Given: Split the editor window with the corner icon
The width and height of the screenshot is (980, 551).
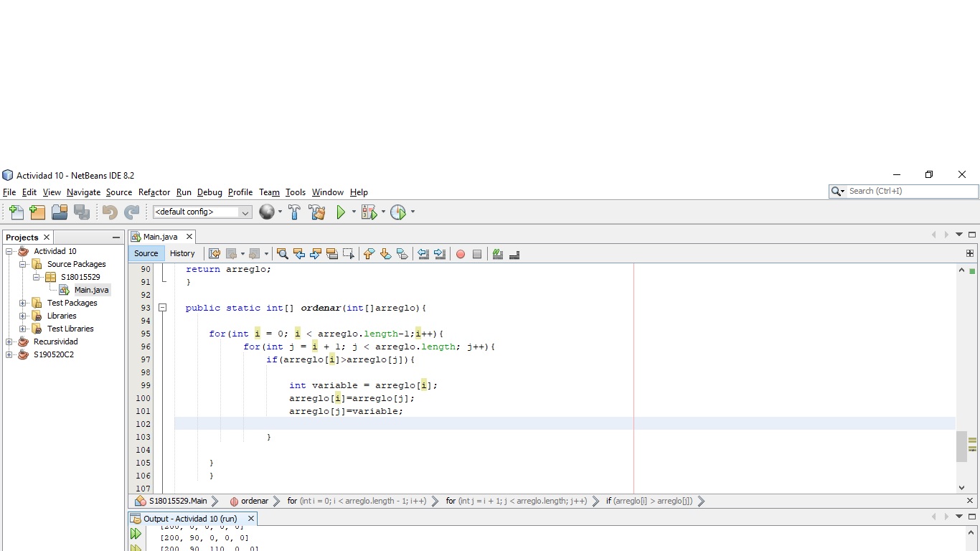Looking at the screenshot, I should (970, 253).
